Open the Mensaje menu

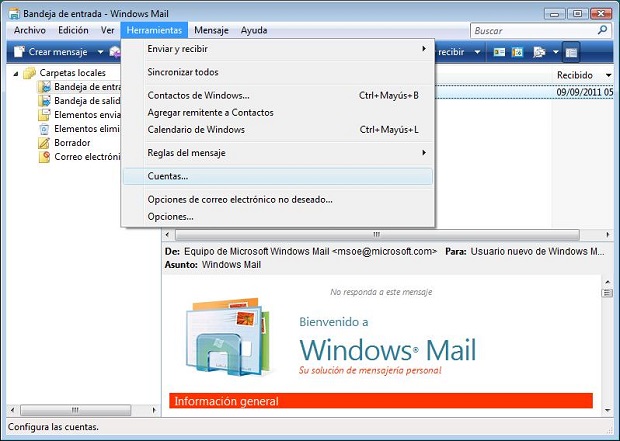(211, 30)
